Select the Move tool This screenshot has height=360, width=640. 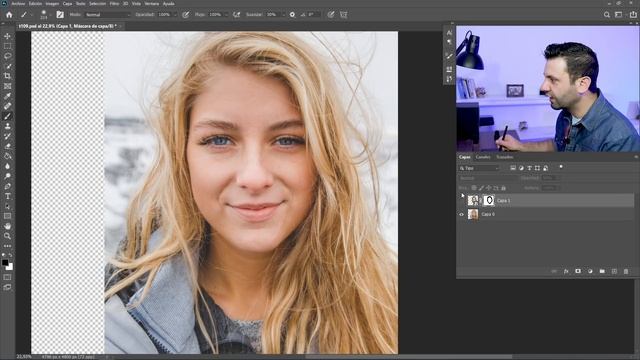pos(7,36)
